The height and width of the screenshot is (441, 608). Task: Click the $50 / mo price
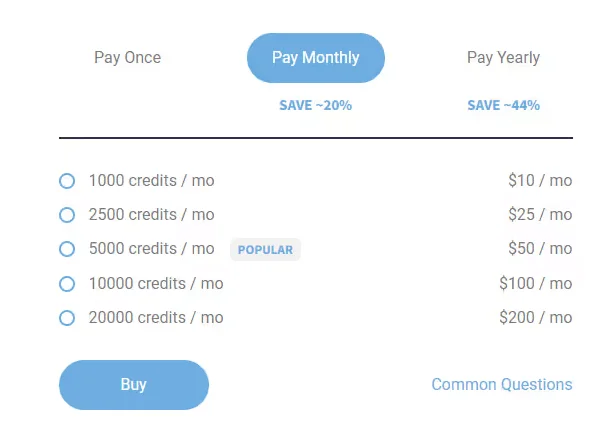(539, 249)
